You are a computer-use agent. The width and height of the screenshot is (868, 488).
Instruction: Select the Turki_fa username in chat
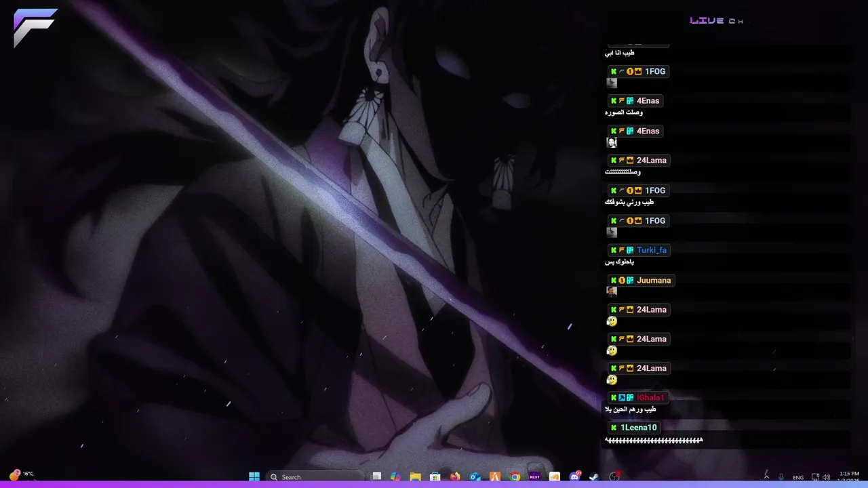[652, 250]
